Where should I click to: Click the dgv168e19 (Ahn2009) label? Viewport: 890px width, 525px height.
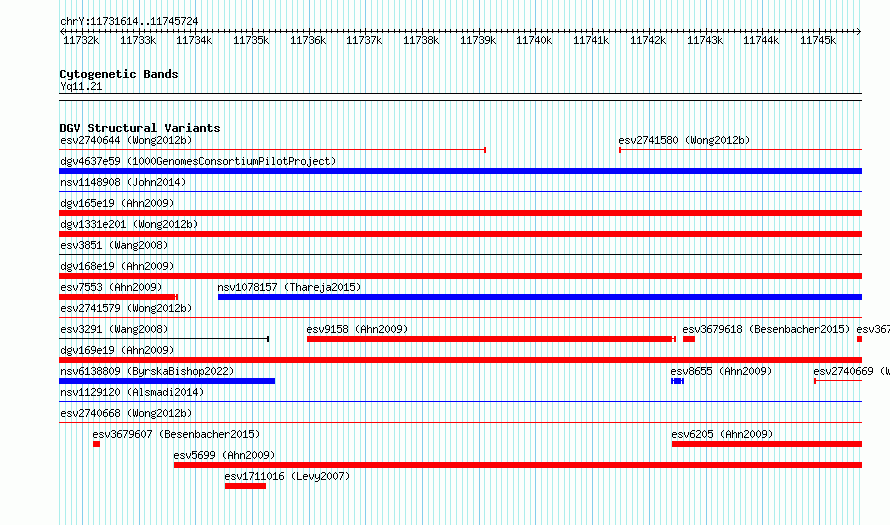click(x=117, y=266)
